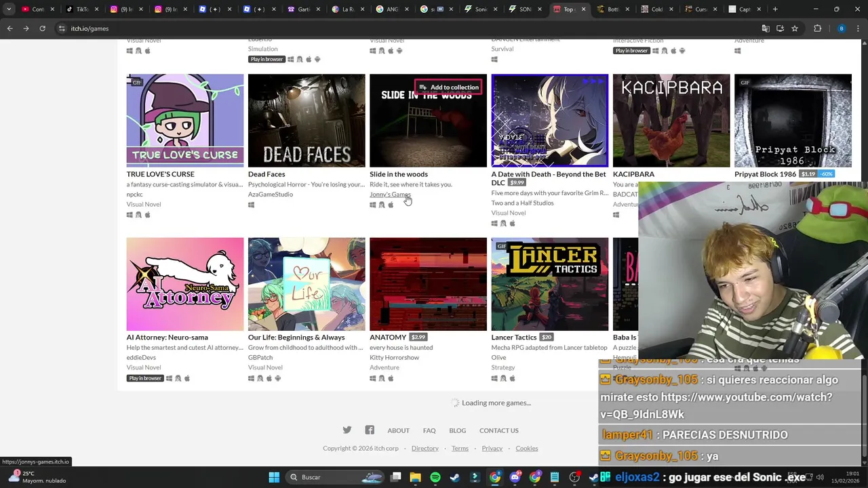Open Jonny's Games author link
Screen dimensions: 868x488
click(390, 195)
